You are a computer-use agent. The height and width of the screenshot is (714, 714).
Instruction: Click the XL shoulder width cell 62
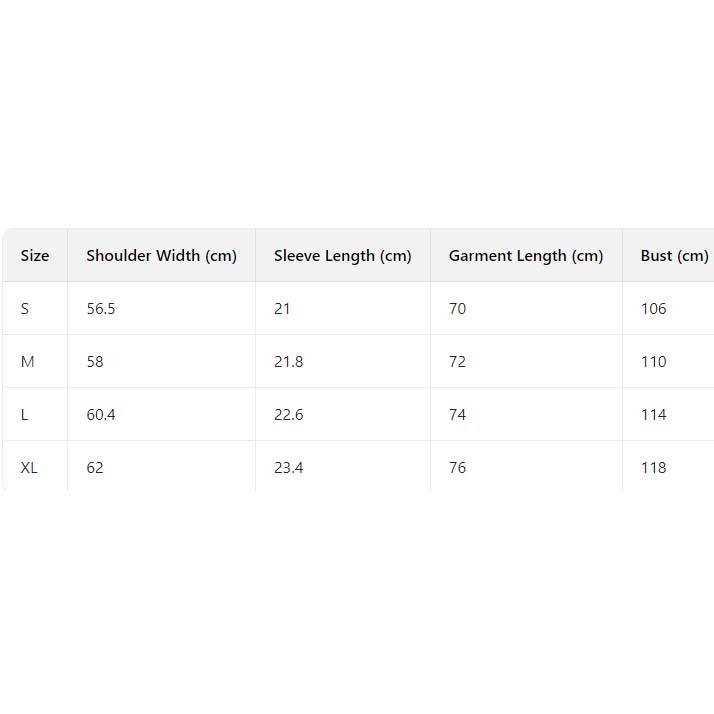[x=95, y=468]
